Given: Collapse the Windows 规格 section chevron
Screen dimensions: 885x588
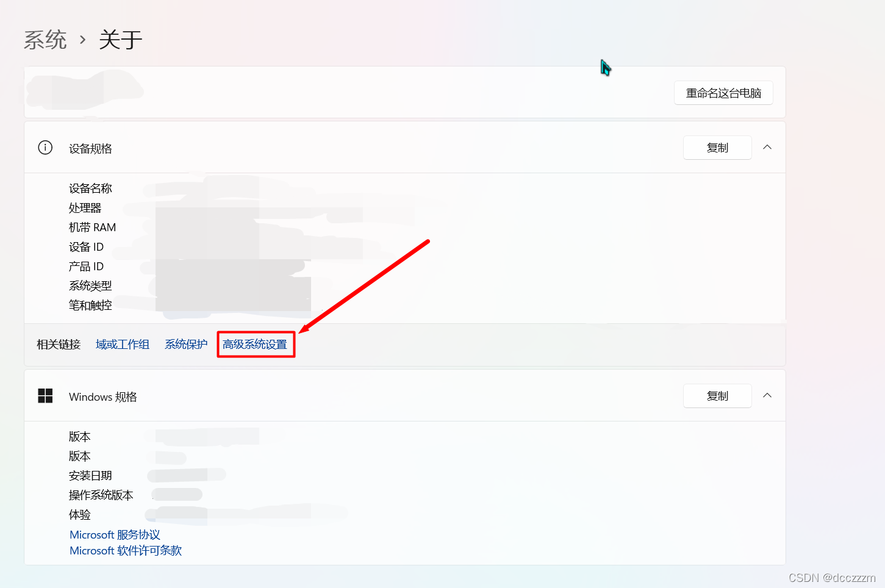Looking at the screenshot, I should tap(767, 395).
